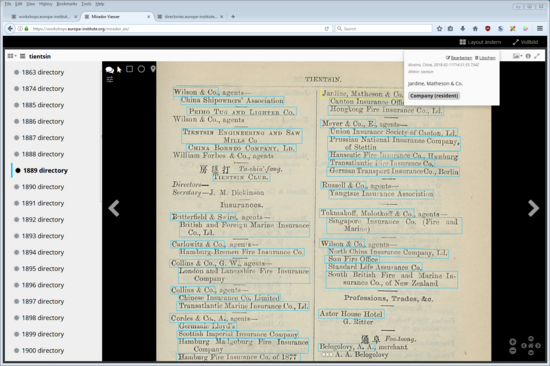Select the 1889 directory entry

point(45,171)
